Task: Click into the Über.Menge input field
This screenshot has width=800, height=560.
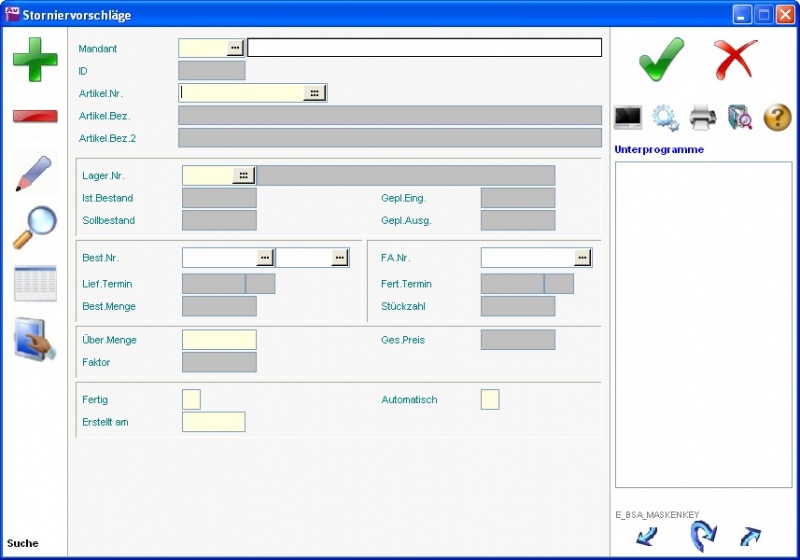Action: click(x=219, y=340)
